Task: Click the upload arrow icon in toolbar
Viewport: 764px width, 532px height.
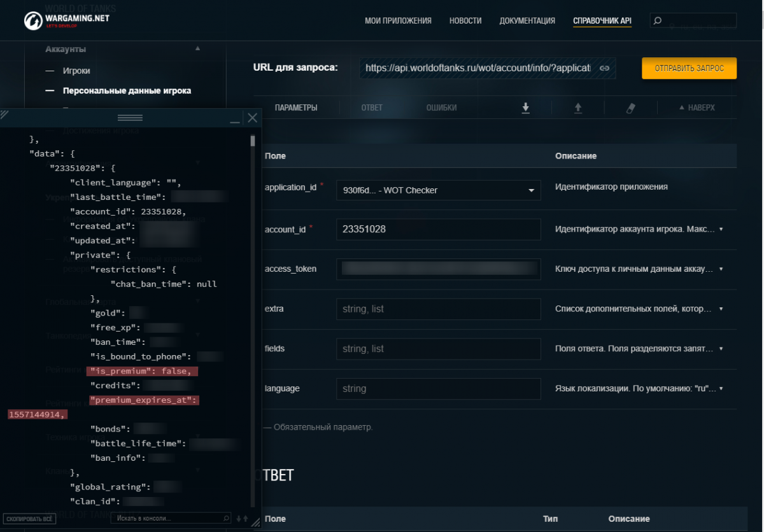Action: (578, 108)
